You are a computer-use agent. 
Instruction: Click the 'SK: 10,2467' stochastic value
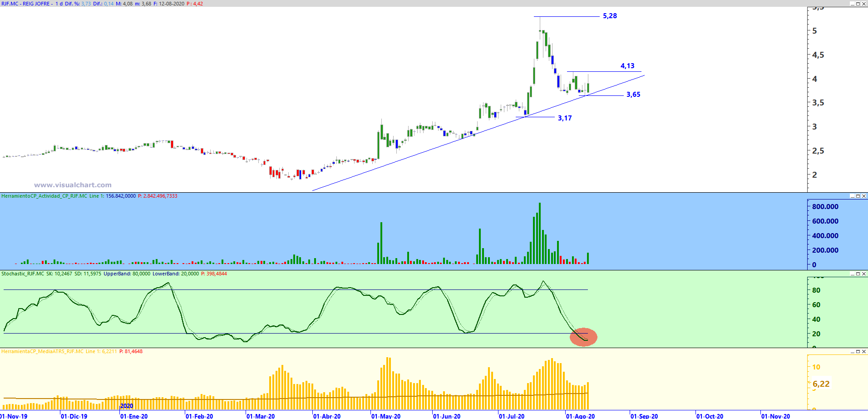point(59,274)
